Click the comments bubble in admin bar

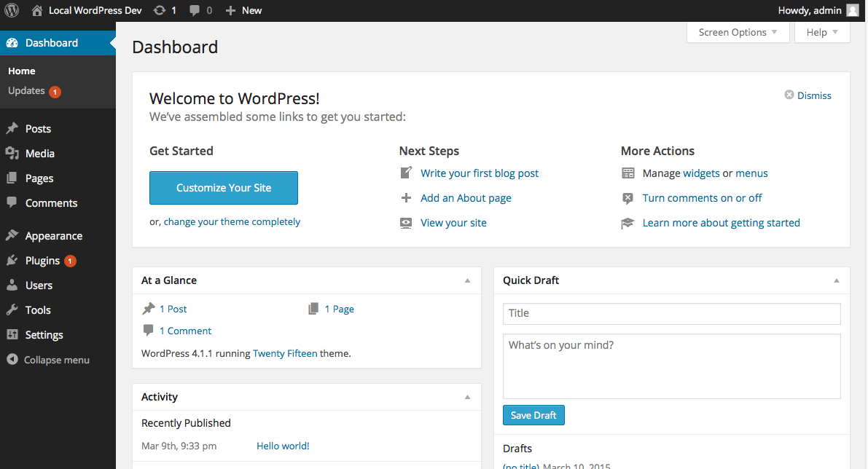(195, 10)
